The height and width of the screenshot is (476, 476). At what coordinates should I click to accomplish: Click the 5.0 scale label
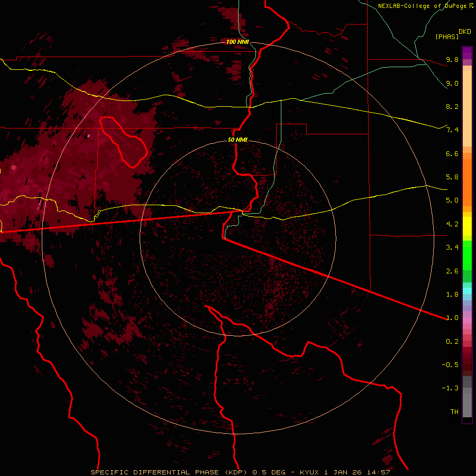coord(452,200)
